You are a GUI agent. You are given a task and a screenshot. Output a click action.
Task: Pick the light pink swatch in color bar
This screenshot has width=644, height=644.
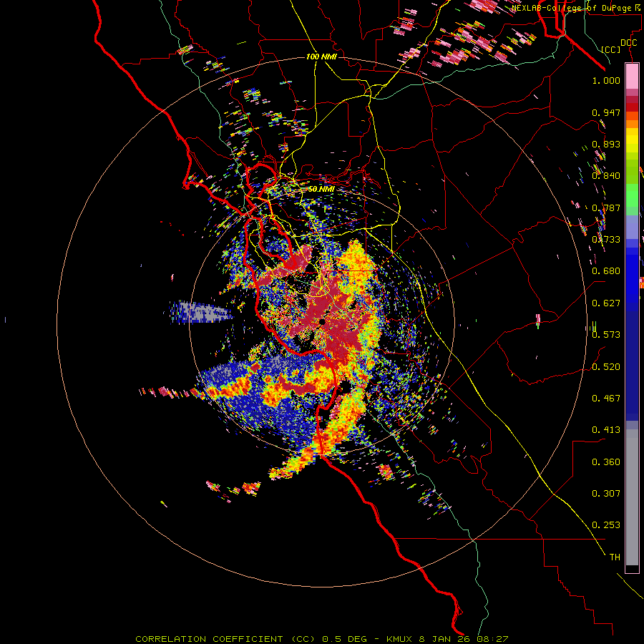coord(632,77)
